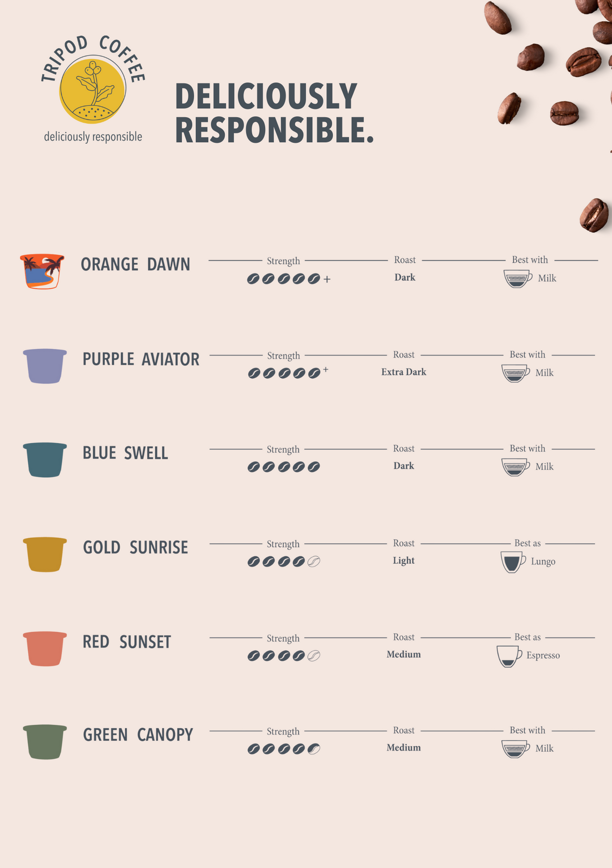Viewport: 612px width, 868px height.
Task: Click the Espresso cup icon
Action: coord(509,656)
